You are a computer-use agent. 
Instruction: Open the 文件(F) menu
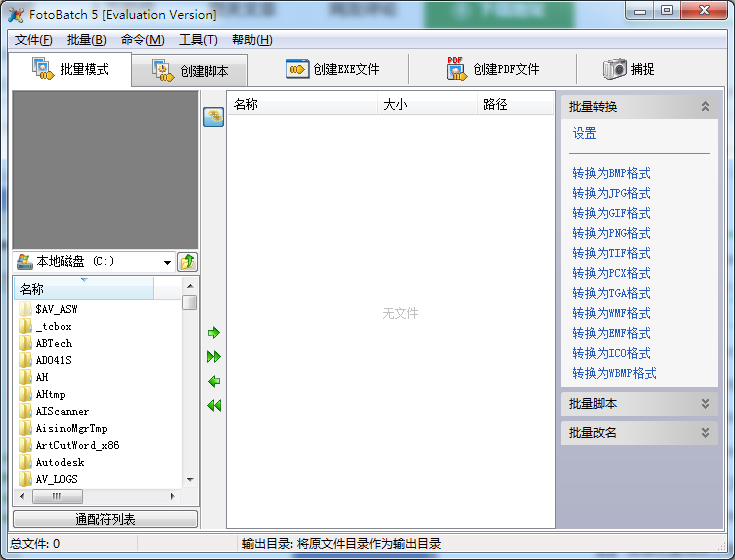point(33,40)
